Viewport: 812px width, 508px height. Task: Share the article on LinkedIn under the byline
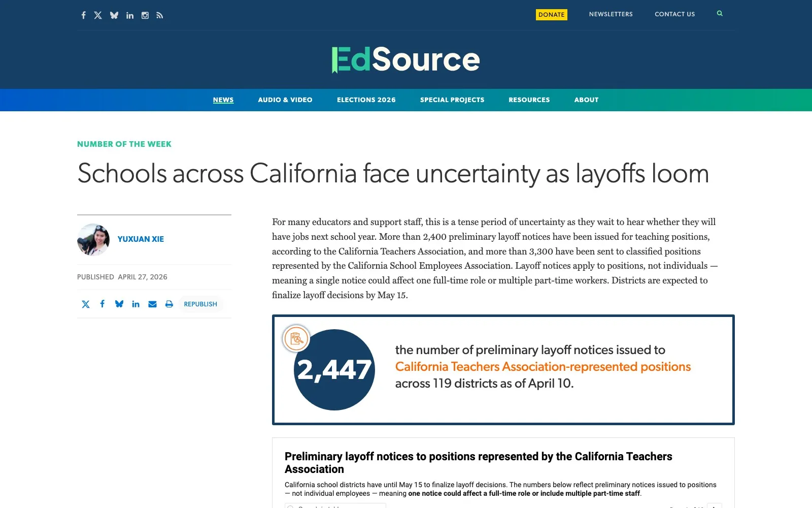point(136,304)
